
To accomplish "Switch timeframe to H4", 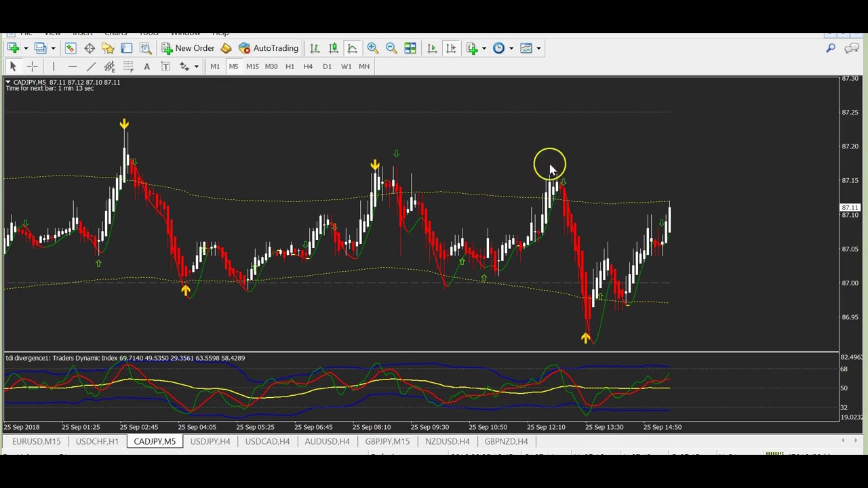I will tap(308, 66).
